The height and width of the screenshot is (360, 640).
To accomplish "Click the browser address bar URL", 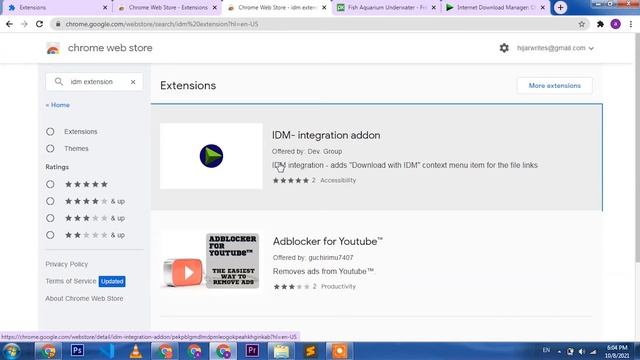I will coord(162,24).
